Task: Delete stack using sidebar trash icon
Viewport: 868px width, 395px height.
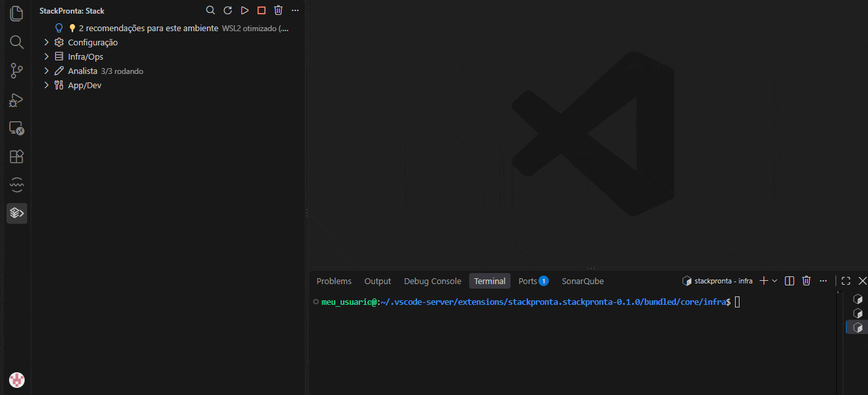Action: [278, 10]
